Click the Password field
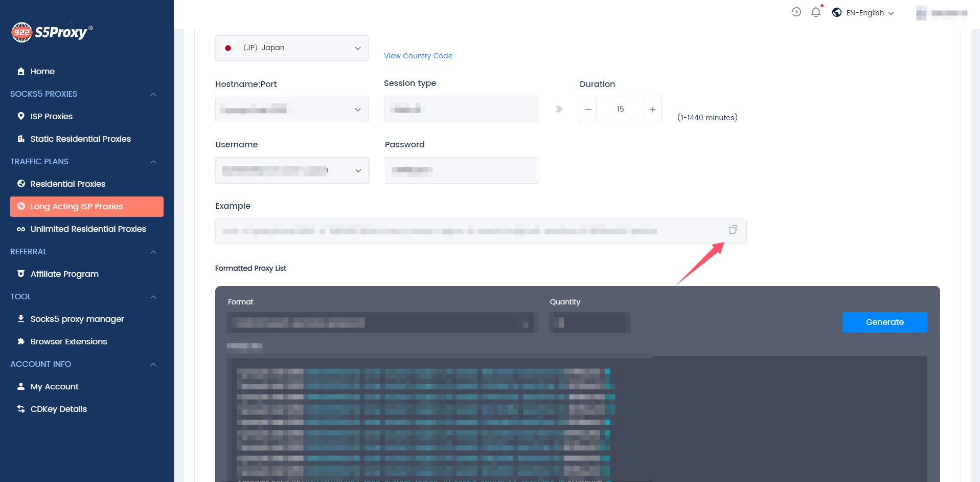The height and width of the screenshot is (482, 980). [x=462, y=170]
